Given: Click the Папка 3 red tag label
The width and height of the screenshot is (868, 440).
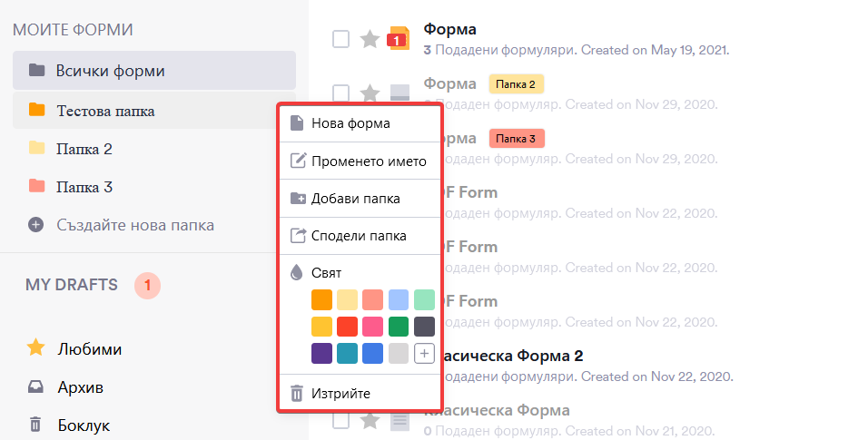Looking at the screenshot, I should 517,139.
